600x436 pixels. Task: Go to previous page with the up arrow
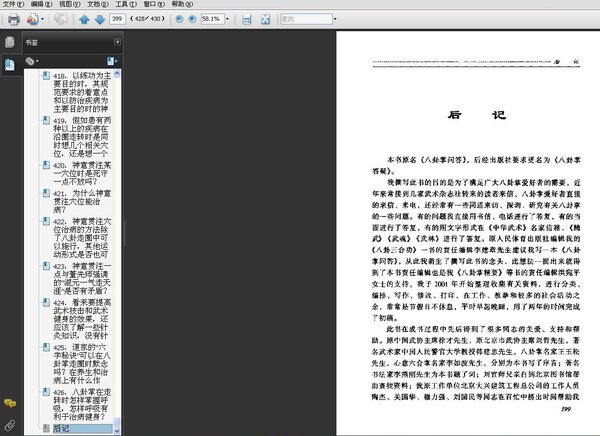(84, 19)
